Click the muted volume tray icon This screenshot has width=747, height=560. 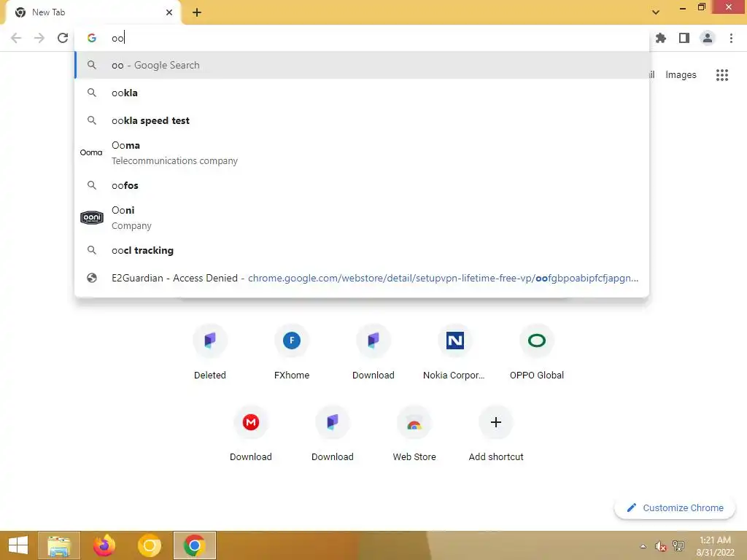tap(660, 546)
